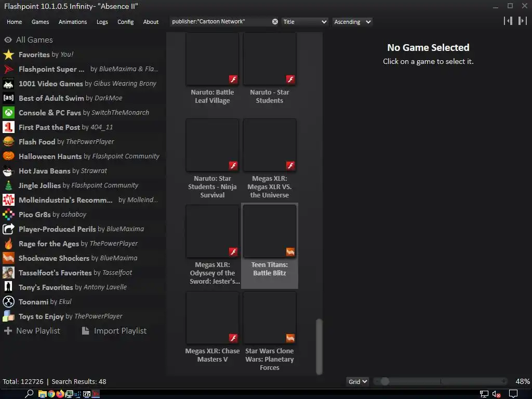Screen dimensions: 532x399
Task: Click the muted volume tray icon
Action: 496,394
